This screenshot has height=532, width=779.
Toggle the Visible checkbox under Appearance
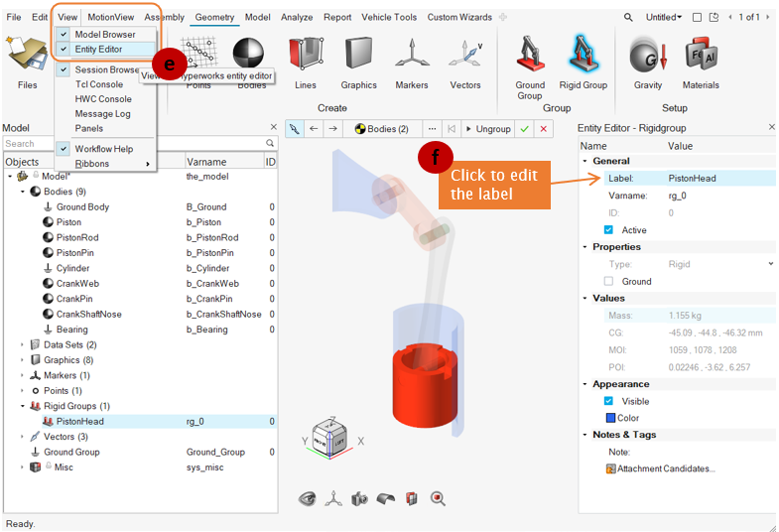[608, 401]
